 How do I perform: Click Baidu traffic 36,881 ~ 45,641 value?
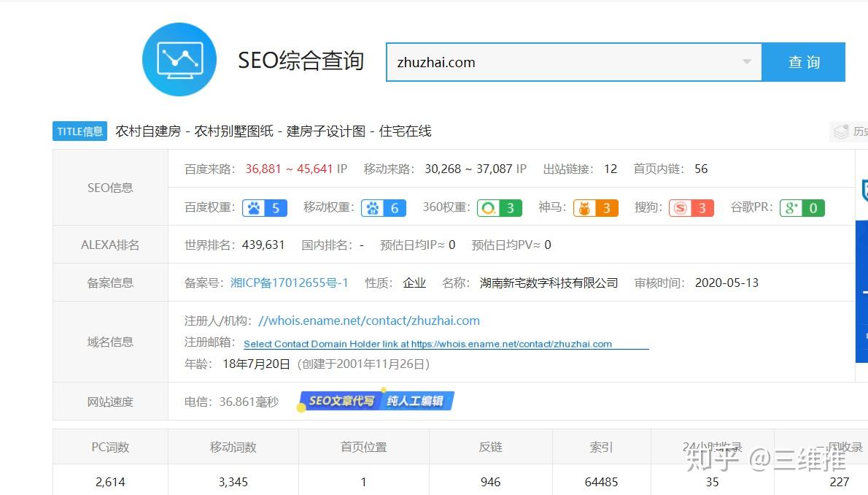(x=289, y=169)
